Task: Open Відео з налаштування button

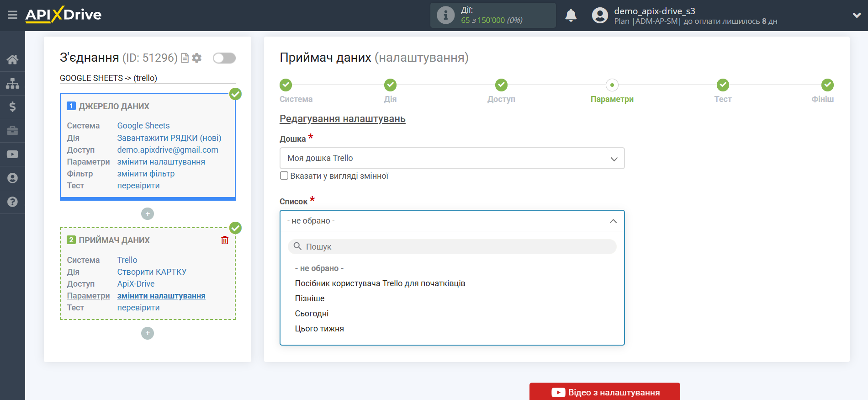Action: [x=604, y=392]
